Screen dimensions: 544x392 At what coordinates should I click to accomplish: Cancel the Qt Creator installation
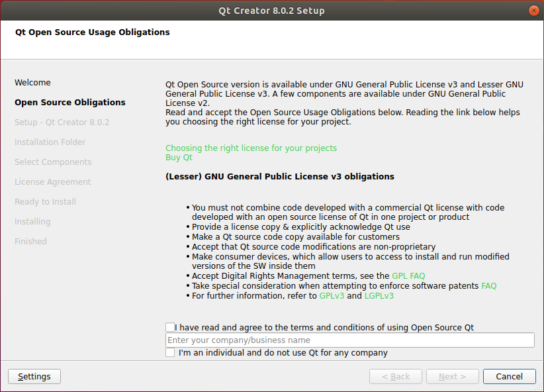coord(509,376)
